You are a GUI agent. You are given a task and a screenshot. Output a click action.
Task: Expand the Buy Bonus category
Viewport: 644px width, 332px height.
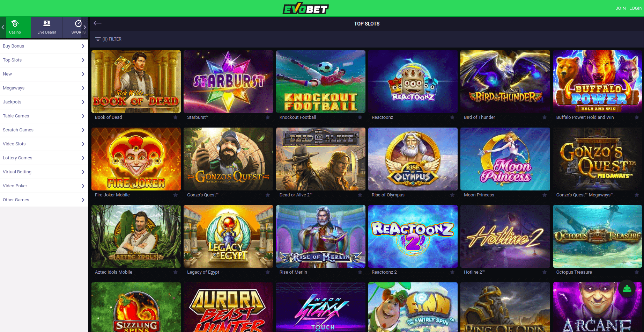click(44, 46)
